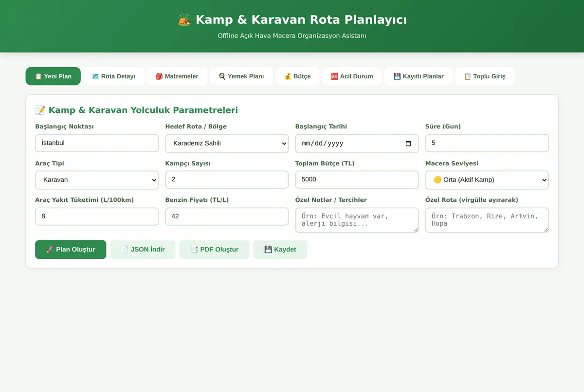The height and width of the screenshot is (392, 584).
Task: Open the date picker calendar icon
Action: click(x=408, y=143)
